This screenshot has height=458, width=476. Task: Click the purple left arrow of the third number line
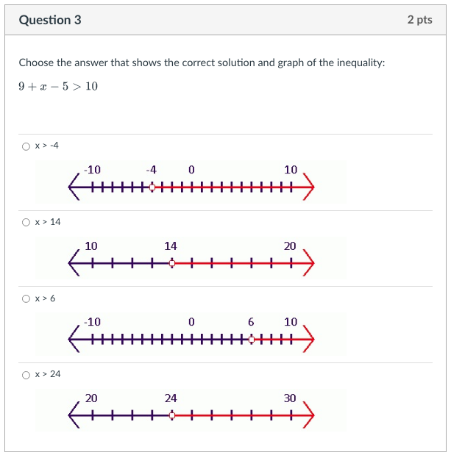point(74,339)
